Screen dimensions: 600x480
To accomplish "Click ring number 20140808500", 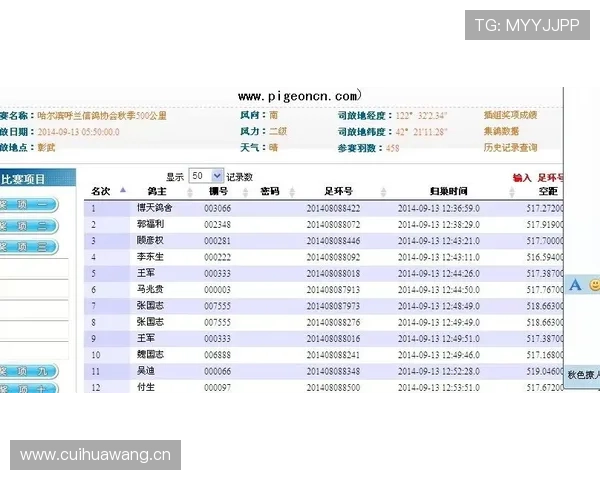I will click(333, 388).
